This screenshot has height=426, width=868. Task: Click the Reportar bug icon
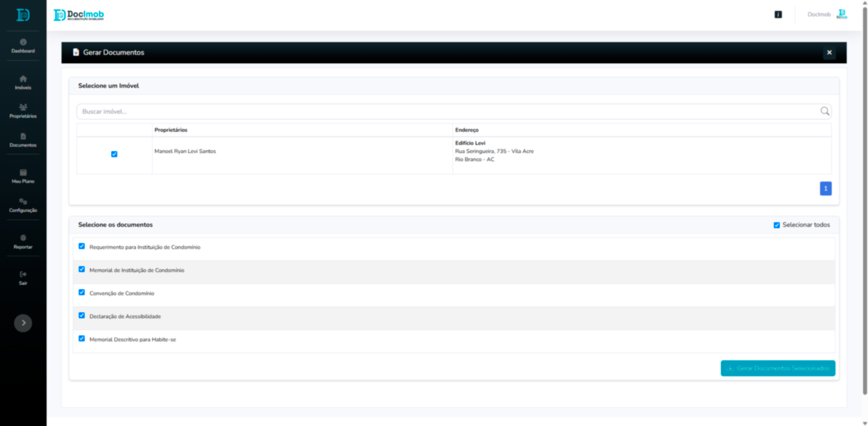pos(23,238)
